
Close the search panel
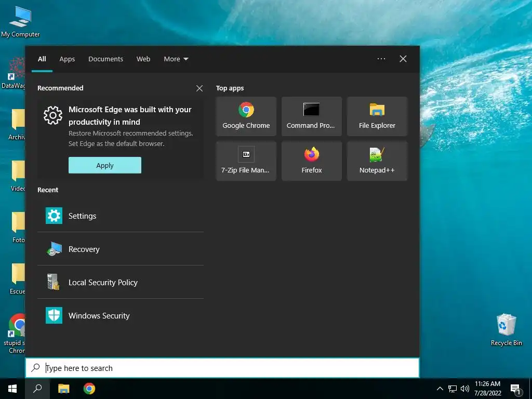(403, 59)
